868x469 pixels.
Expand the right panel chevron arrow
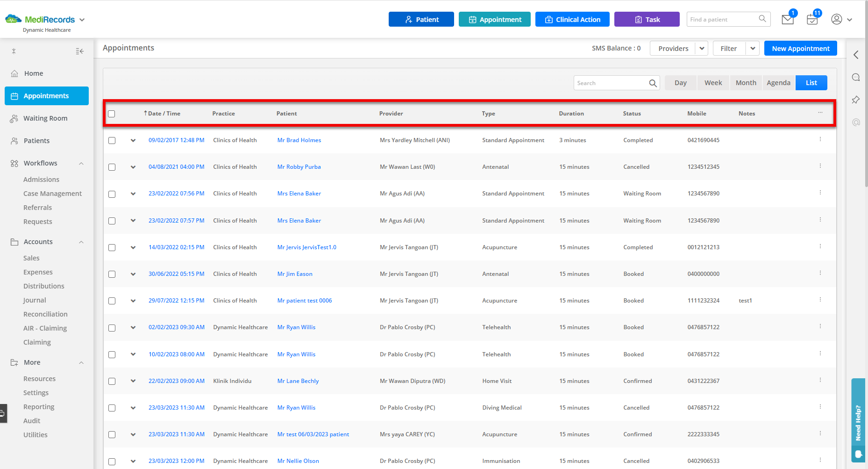click(x=856, y=55)
